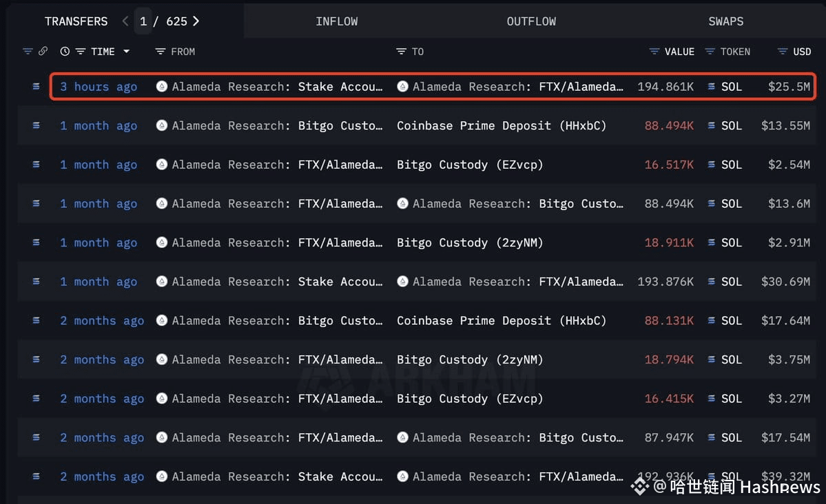826x504 pixels.
Task: Open the TOKEN column filter icon
Action: (710, 52)
